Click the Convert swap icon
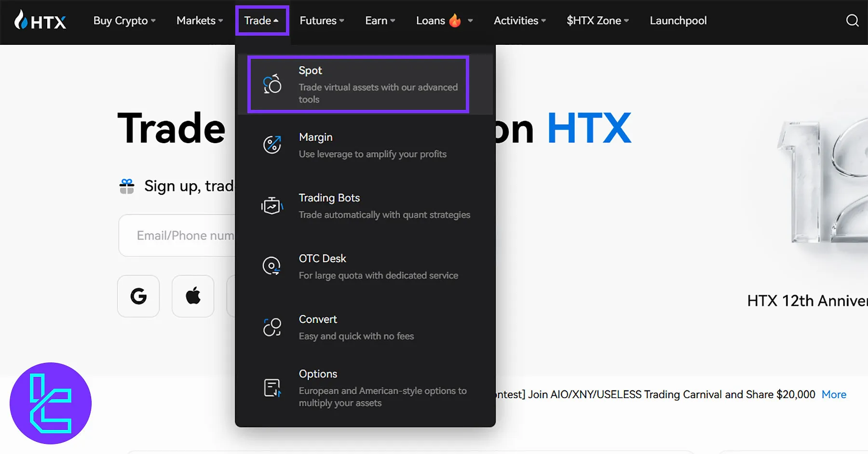The image size is (868, 454). [272, 327]
